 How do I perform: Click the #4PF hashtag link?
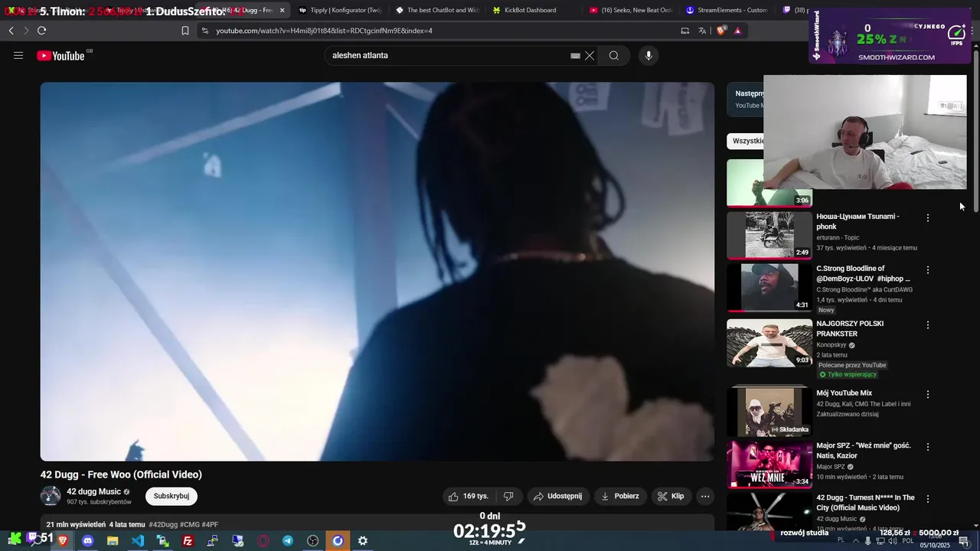pyautogui.click(x=210, y=524)
